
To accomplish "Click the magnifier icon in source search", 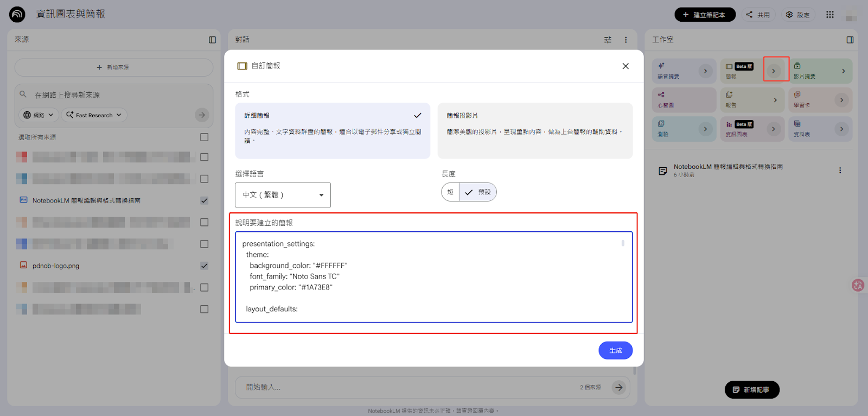I will (x=23, y=94).
